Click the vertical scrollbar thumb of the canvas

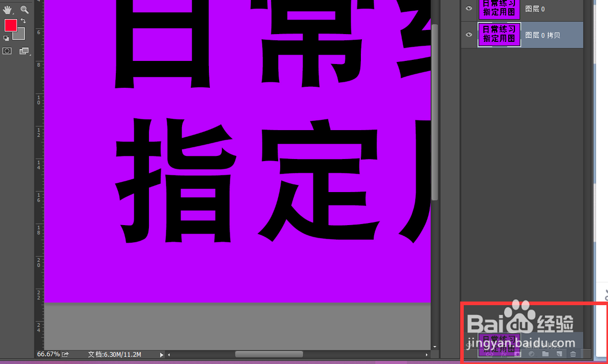435,112
